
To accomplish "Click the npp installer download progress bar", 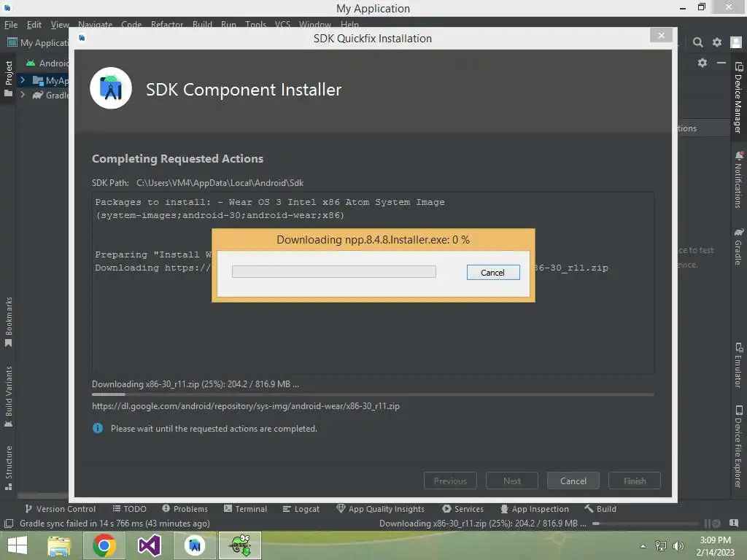I will 334,271.
